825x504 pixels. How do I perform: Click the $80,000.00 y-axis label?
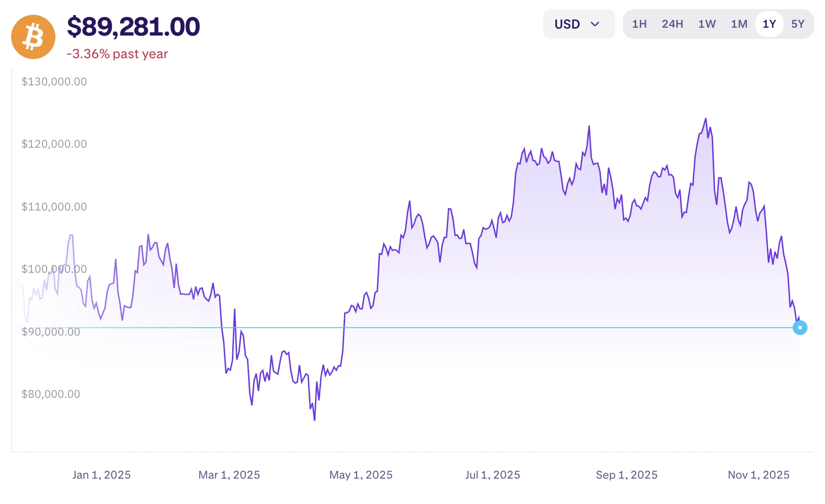(51, 394)
